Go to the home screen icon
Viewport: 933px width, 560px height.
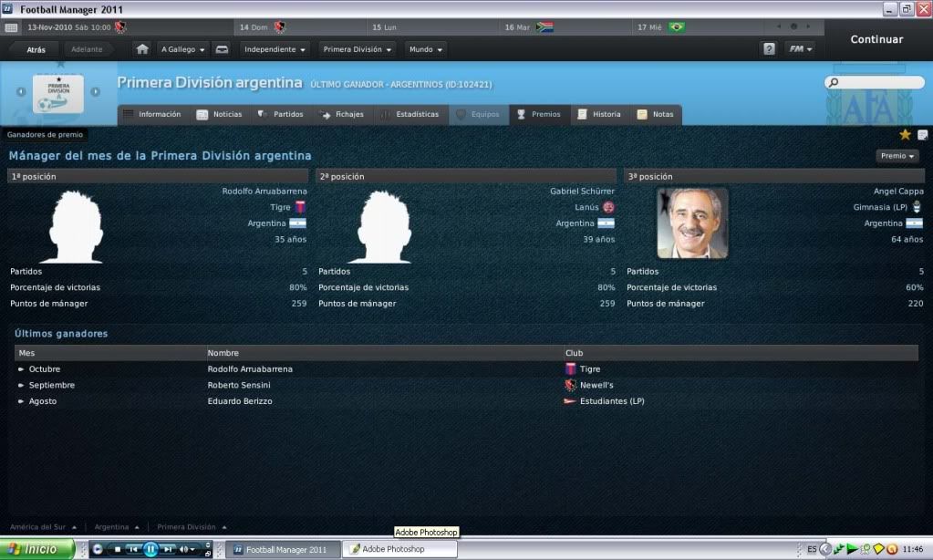click(x=142, y=49)
